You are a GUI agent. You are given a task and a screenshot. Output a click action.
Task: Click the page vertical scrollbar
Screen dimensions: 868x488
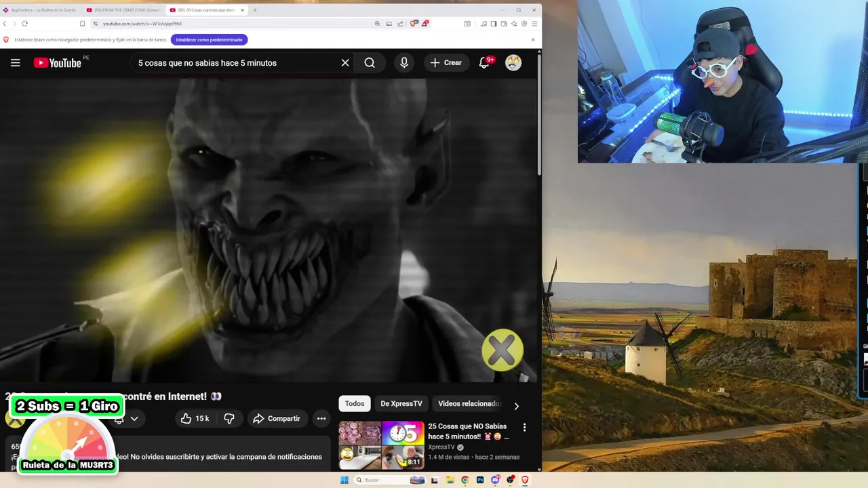pos(539,115)
